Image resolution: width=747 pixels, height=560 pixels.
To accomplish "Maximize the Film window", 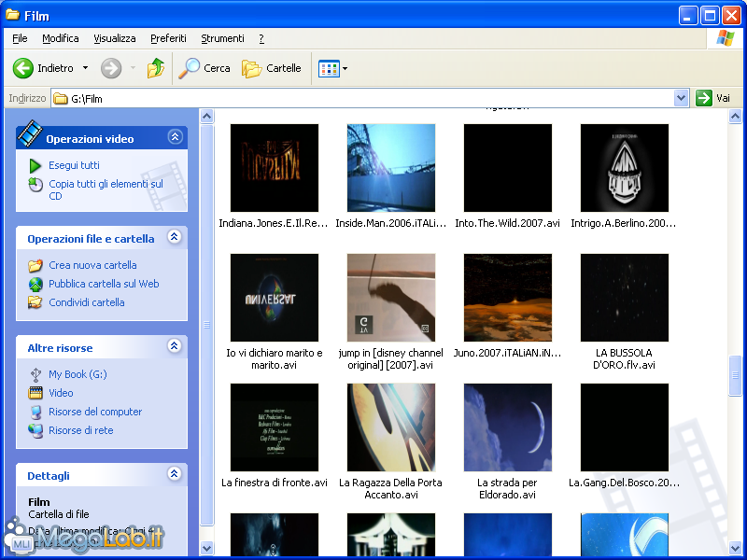I will coord(709,16).
